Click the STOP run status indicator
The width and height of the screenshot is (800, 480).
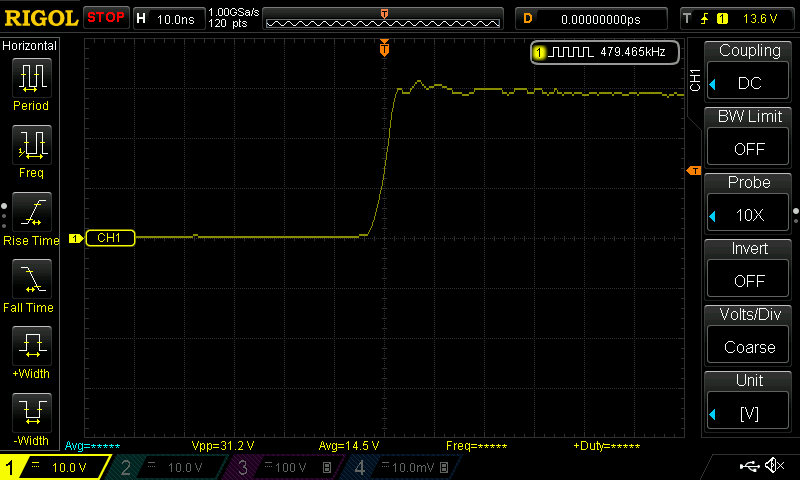[x=106, y=18]
